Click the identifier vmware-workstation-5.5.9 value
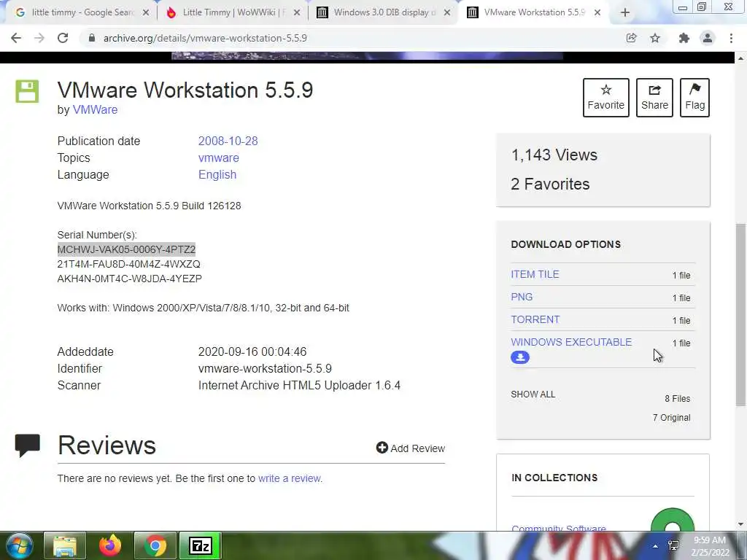Screen dimensions: 747x560 (265, 368)
